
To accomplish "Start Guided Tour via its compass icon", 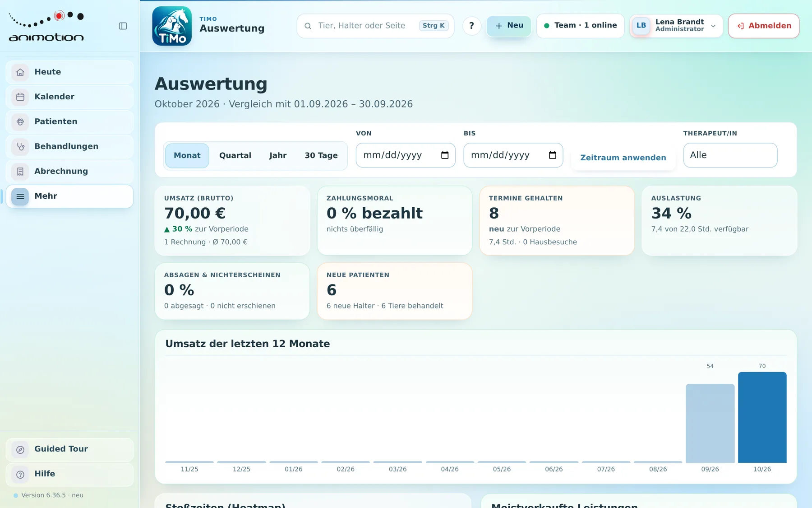I will click(x=20, y=450).
